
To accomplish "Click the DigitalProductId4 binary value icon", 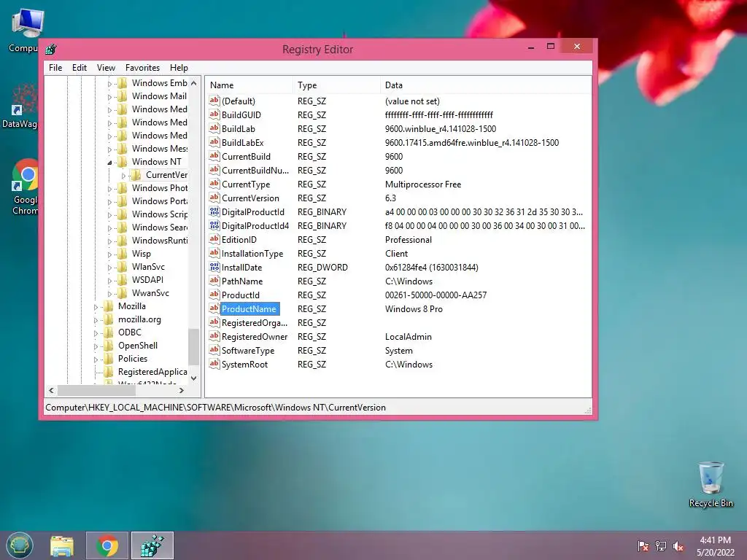I will 214,226.
